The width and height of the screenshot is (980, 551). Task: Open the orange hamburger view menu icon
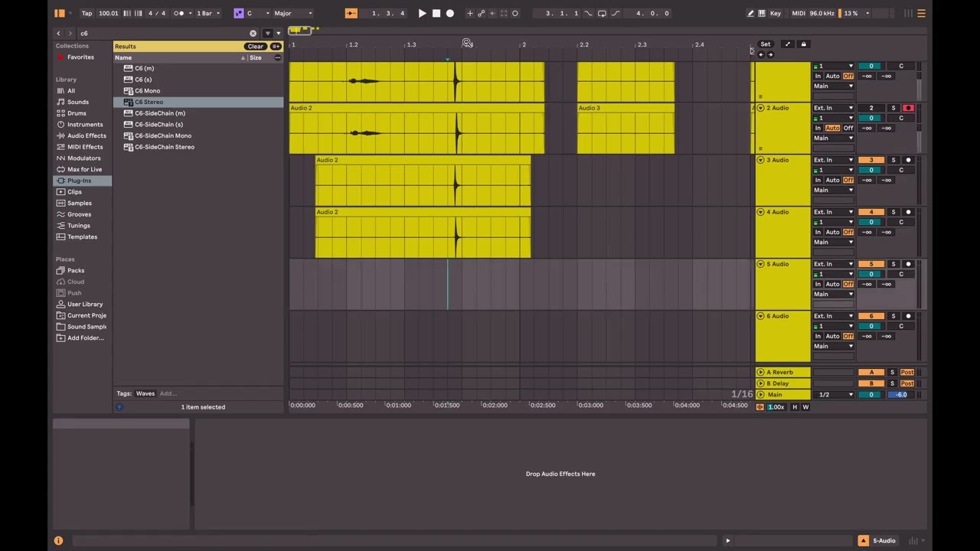pos(921,13)
